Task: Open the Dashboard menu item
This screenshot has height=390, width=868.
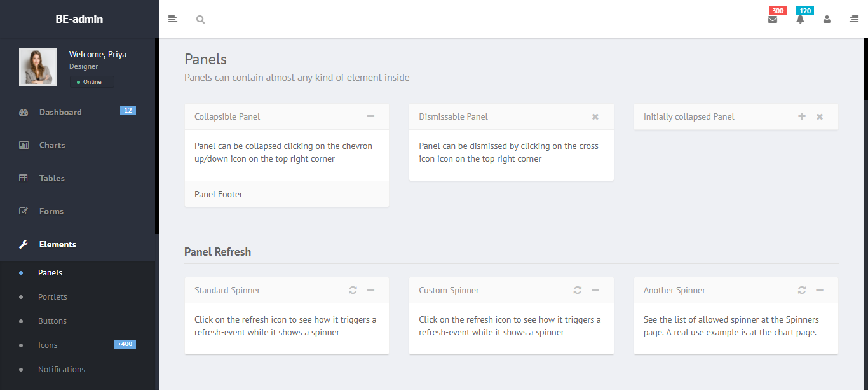Action: coord(60,112)
